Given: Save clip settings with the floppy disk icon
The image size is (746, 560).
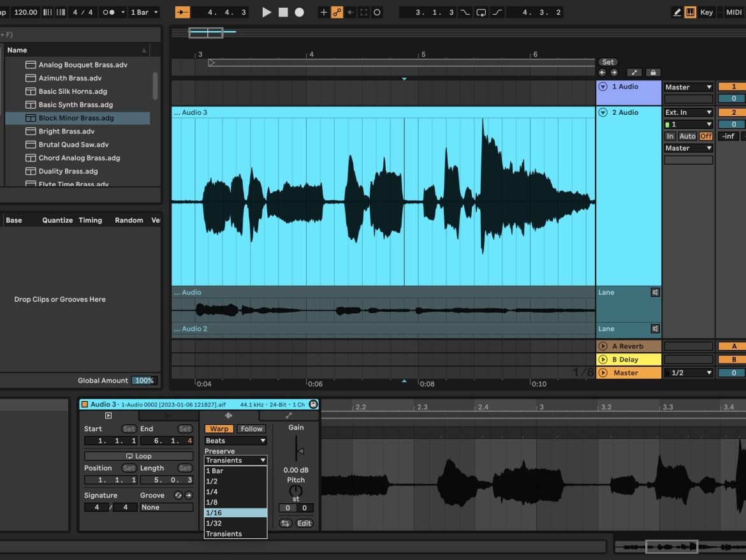Looking at the screenshot, I should pos(312,404).
